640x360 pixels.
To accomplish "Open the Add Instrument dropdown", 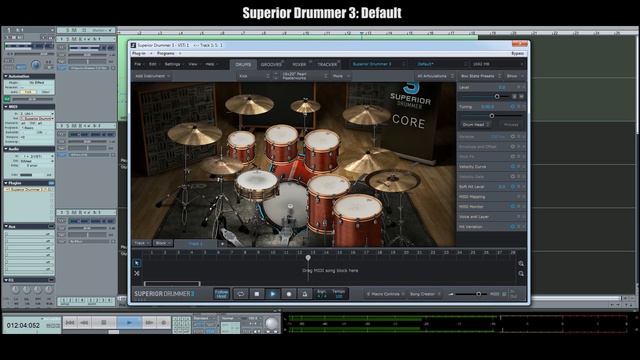I will point(153,76).
